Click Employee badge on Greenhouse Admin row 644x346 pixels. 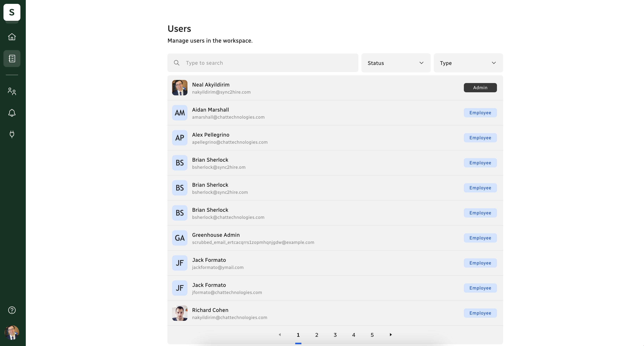[x=480, y=238]
